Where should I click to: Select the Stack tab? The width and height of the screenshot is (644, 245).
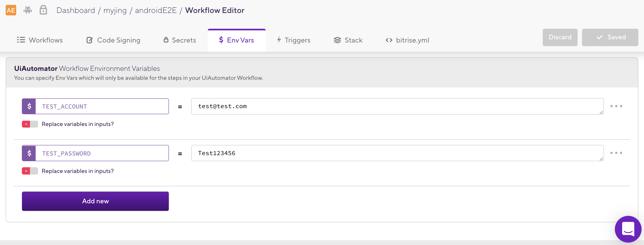click(348, 40)
